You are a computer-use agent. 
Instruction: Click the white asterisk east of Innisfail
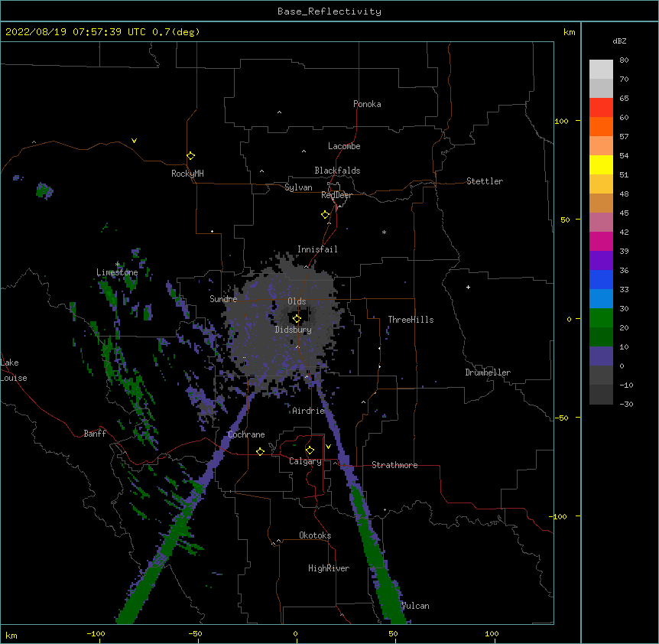(384, 232)
